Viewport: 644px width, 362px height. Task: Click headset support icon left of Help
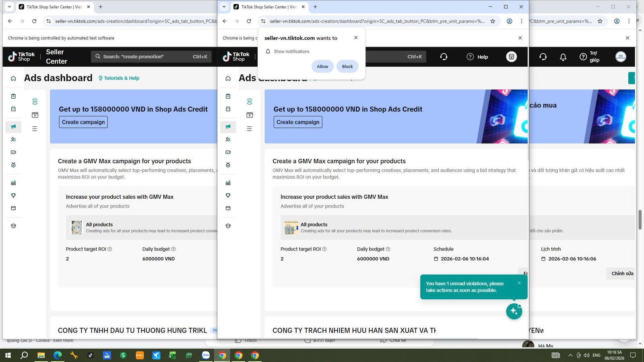444,57
